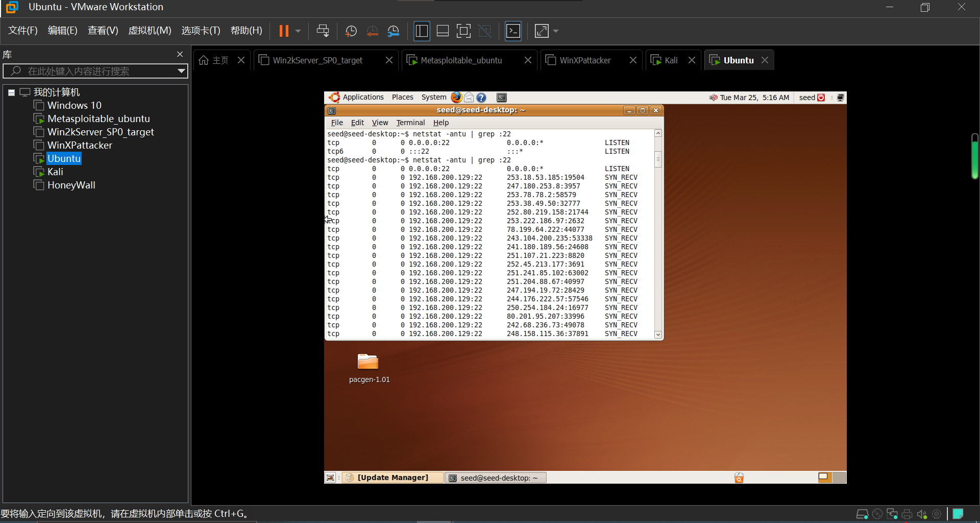Open the 虚拟机(M) menu
The width and height of the screenshot is (980, 523).
tap(150, 31)
